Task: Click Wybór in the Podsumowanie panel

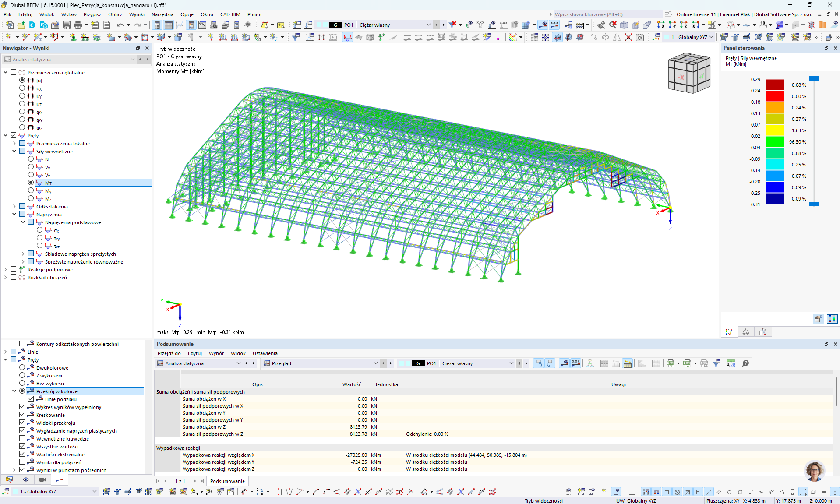Action: [x=216, y=353]
